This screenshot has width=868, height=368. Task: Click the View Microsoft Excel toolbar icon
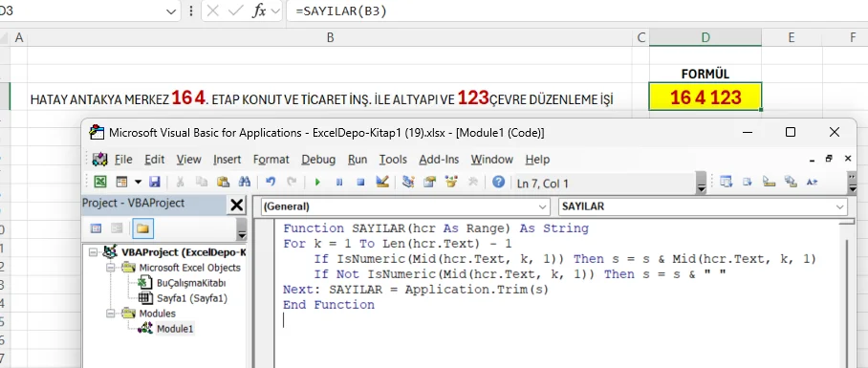(100, 183)
